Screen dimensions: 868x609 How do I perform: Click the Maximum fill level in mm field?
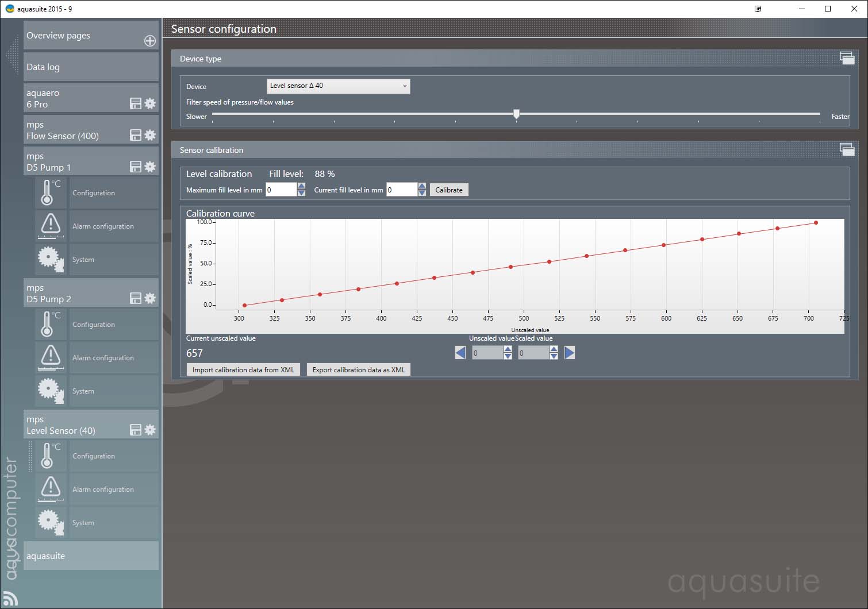pyautogui.click(x=281, y=190)
